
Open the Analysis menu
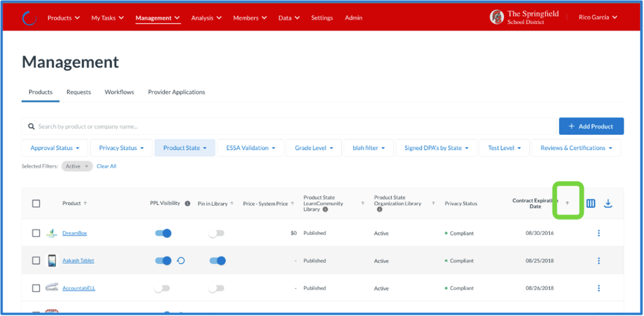point(206,18)
